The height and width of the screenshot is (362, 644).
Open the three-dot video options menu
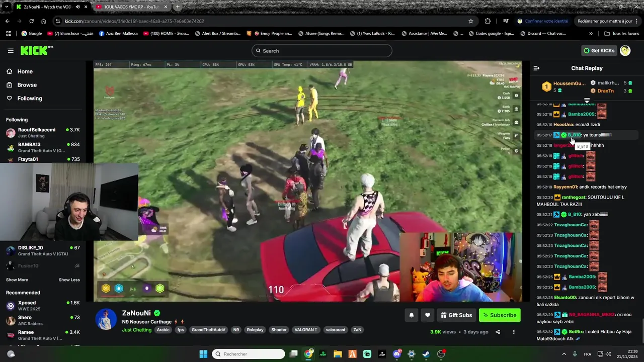tap(514, 332)
